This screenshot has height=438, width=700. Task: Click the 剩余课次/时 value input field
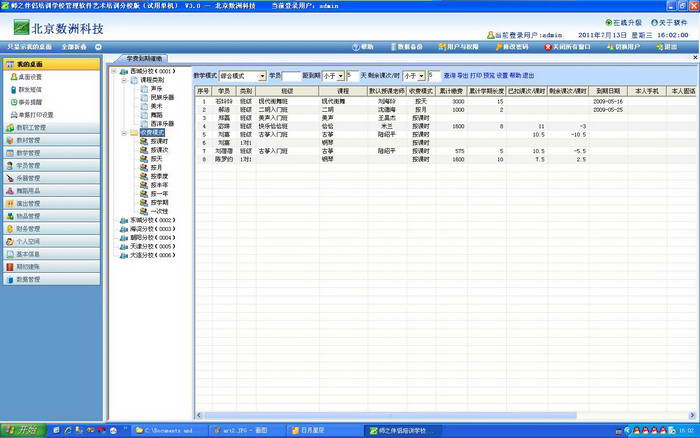pos(434,76)
